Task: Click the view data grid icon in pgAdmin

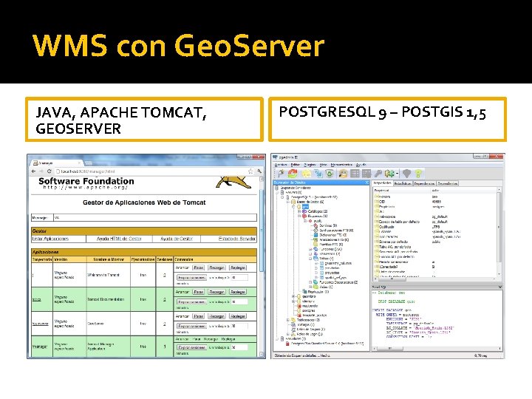Action: pyautogui.click(x=355, y=174)
